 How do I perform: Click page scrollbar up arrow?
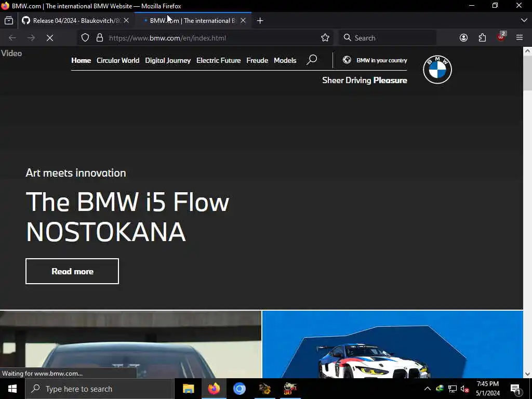[527, 51]
